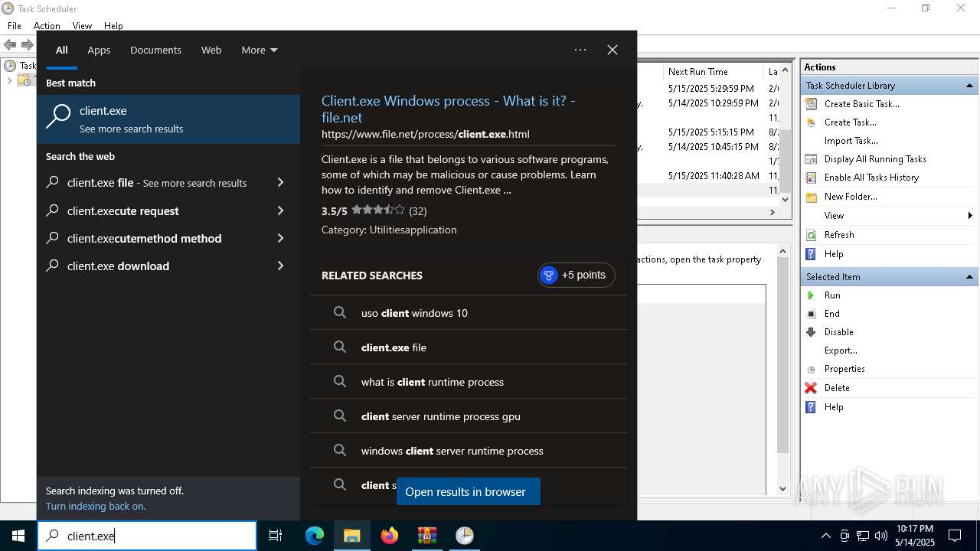Image resolution: width=980 pixels, height=551 pixels.
Task: Open search options ellipsis menu
Action: 580,50
